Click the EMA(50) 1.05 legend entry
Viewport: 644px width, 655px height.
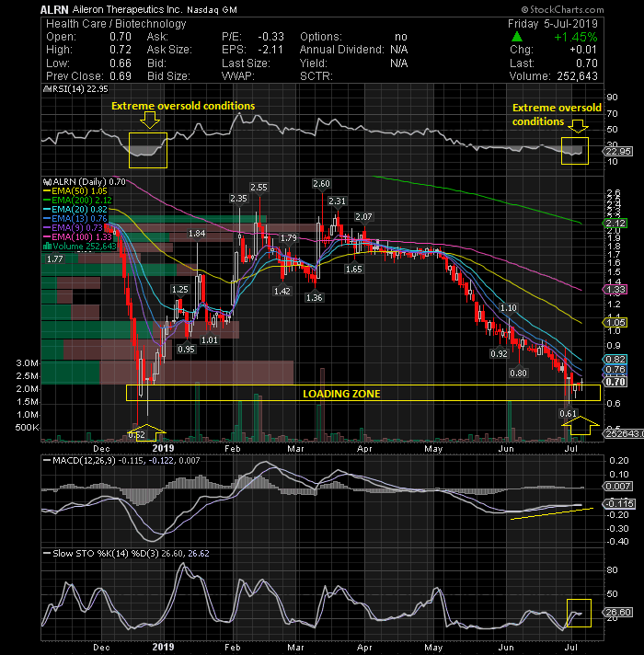tap(75, 191)
